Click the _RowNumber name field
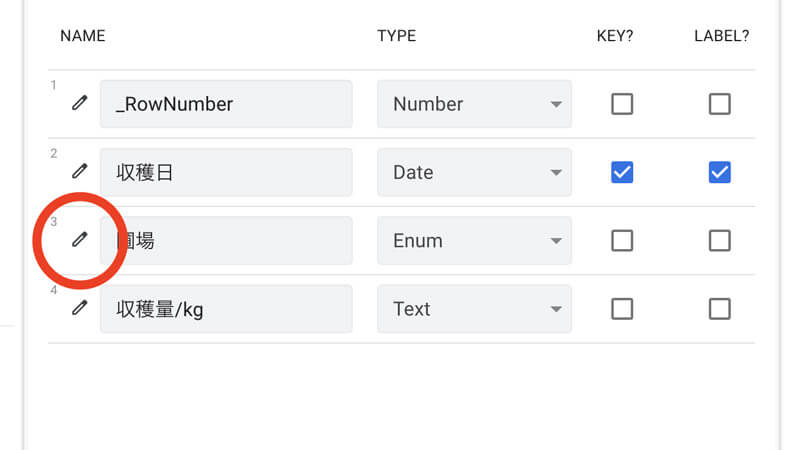Image resolution: width=800 pixels, height=450 pixels. tap(226, 104)
